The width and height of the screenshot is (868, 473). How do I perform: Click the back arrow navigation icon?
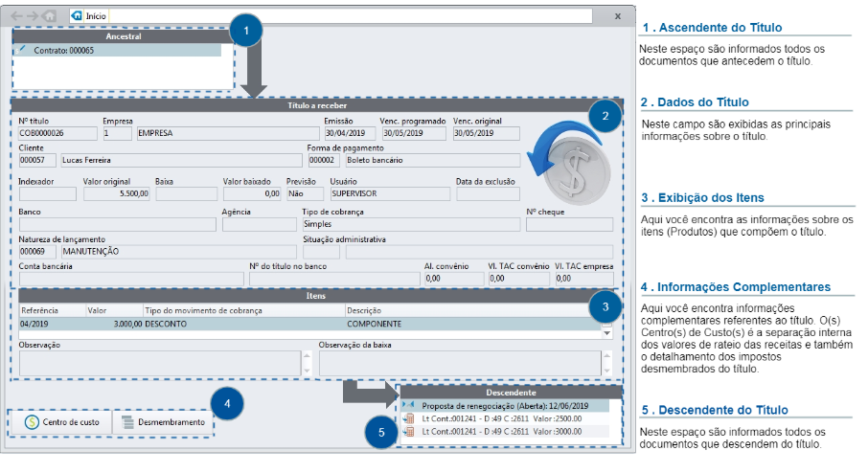pyautogui.click(x=17, y=16)
